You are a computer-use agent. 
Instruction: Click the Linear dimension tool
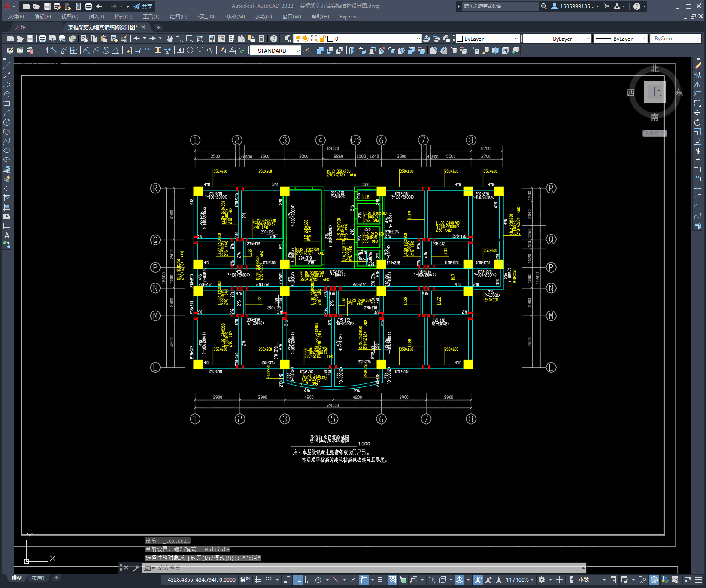pos(44,50)
